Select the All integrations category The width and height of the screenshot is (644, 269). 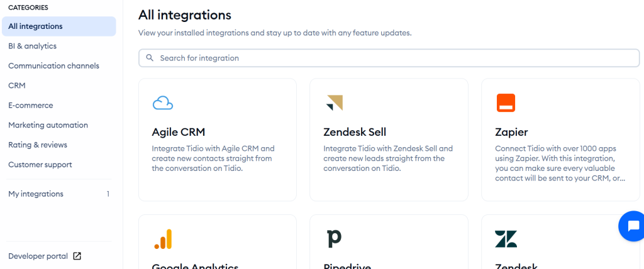pyautogui.click(x=58, y=26)
